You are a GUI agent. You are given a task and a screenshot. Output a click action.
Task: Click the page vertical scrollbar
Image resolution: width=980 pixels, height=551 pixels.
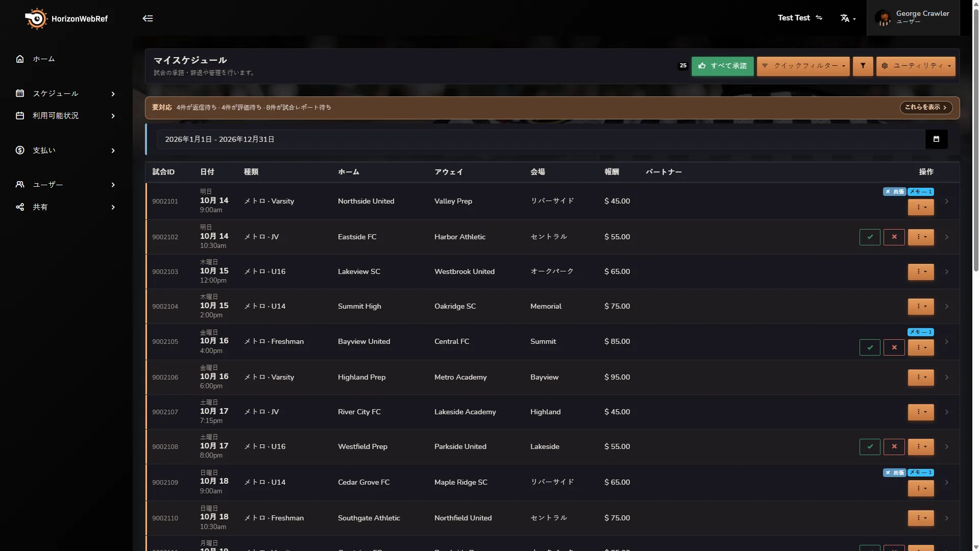(x=976, y=140)
